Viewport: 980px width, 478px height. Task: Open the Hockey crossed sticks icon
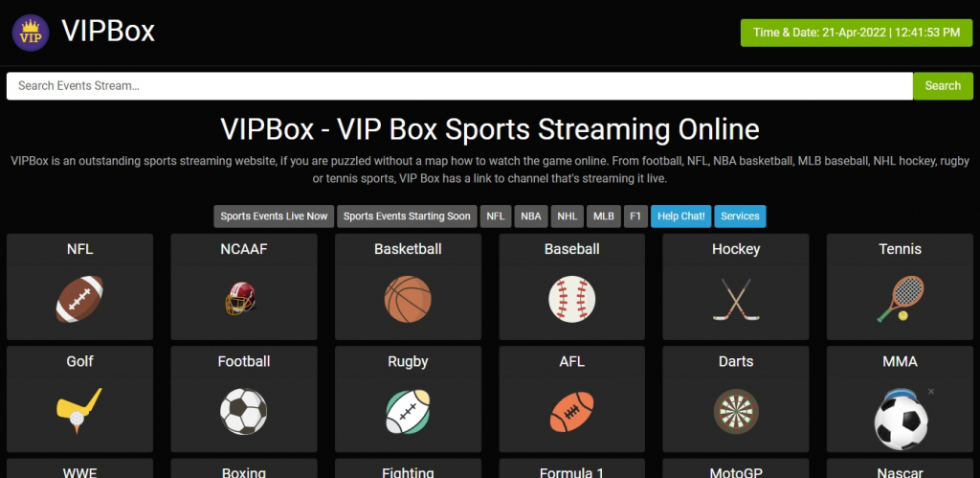pyautogui.click(x=736, y=299)
